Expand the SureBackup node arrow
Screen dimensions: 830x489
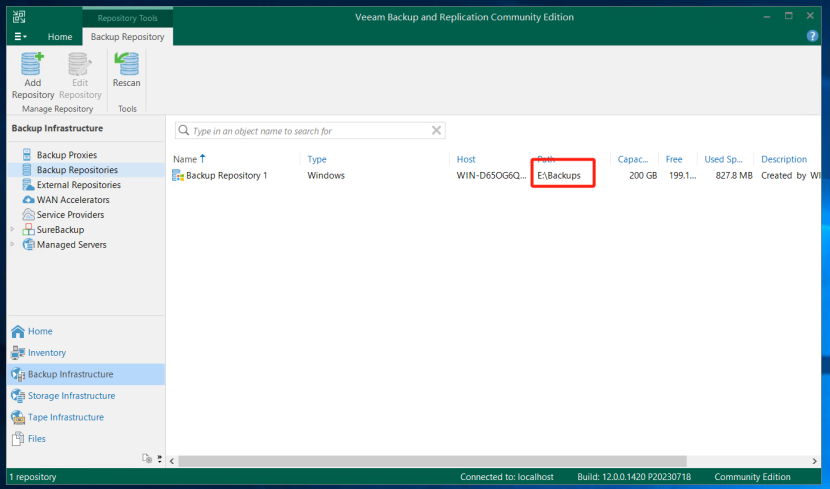click(x=13, y=229)
